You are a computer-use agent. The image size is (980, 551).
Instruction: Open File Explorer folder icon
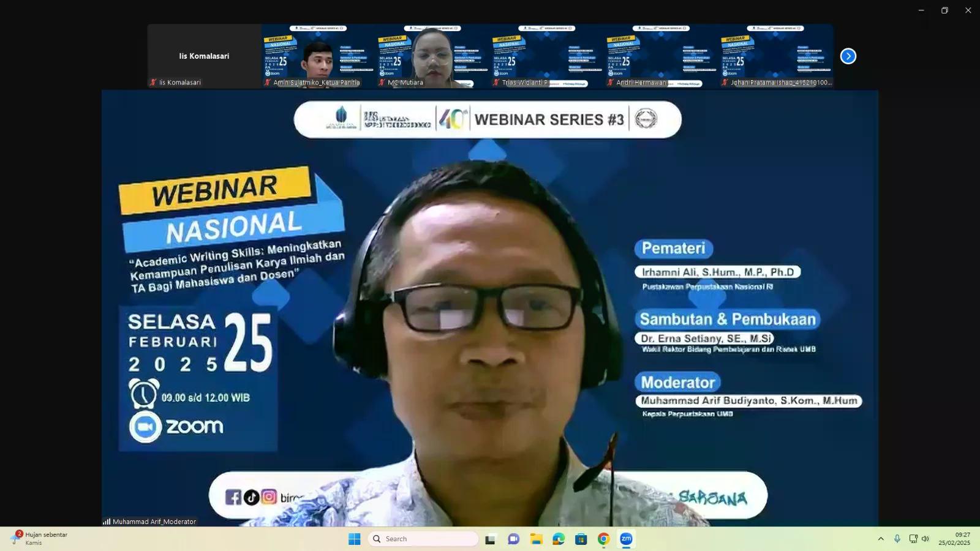point(536,539)
